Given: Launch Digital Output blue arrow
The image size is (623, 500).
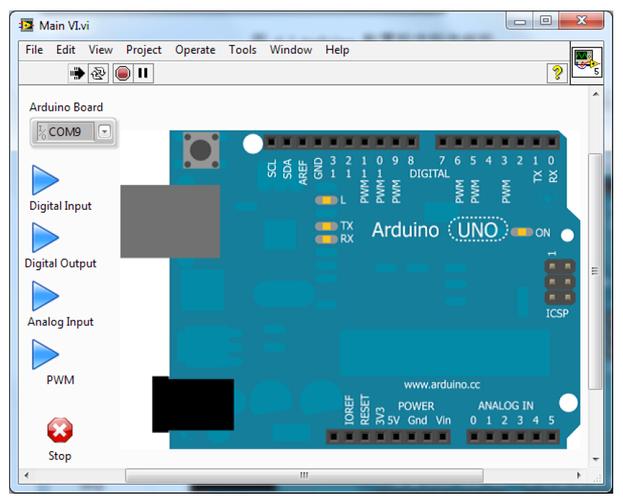Looking at the screenshot, I should pyautogui.click(x=45, y=238).
